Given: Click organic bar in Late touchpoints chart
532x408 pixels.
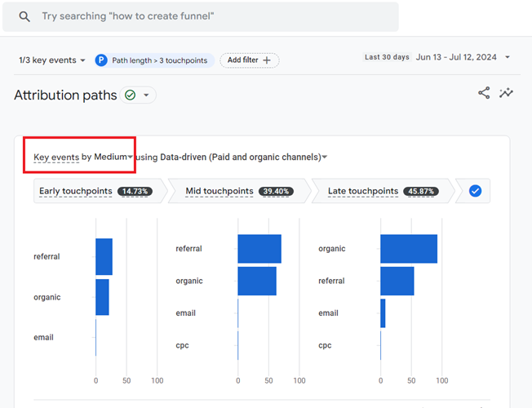Looking at the screenshot, I should click(x=409, y=249).
